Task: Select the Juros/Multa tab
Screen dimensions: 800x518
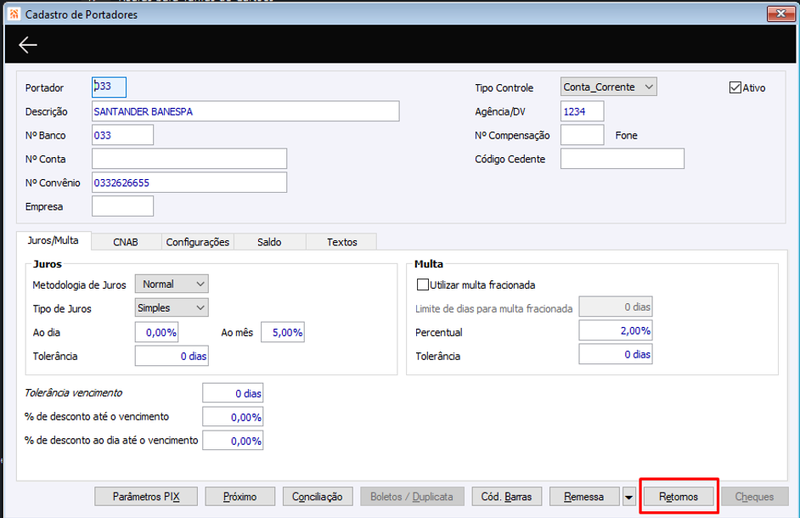Action: [53, 240]
